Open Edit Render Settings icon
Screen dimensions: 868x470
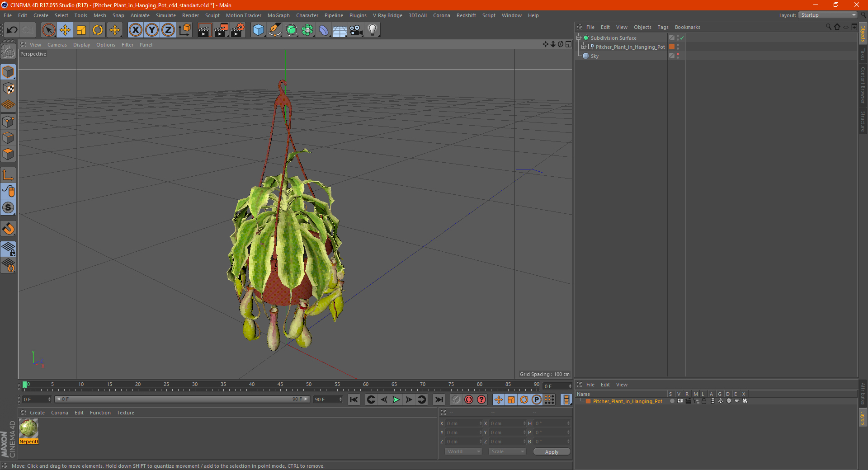[238, 30]
